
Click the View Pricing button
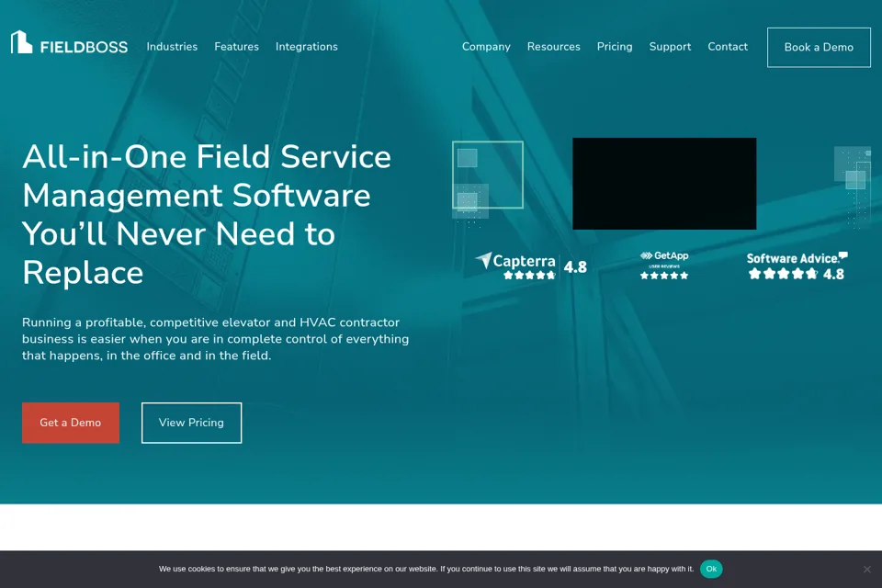(x=191, y=423)
